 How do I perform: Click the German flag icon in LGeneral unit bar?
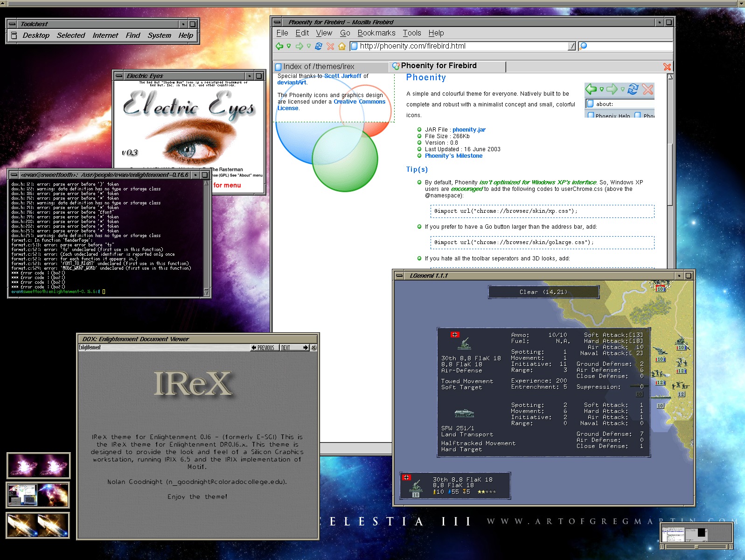[406, 477]
